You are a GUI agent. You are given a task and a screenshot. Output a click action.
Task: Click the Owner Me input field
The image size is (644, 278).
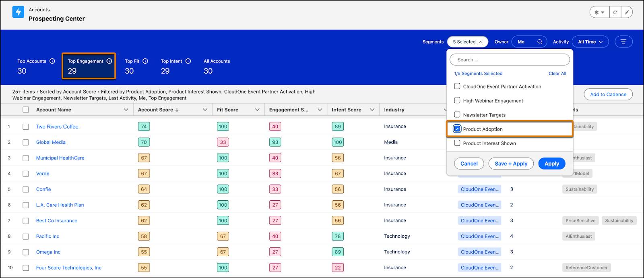point(529,42)
